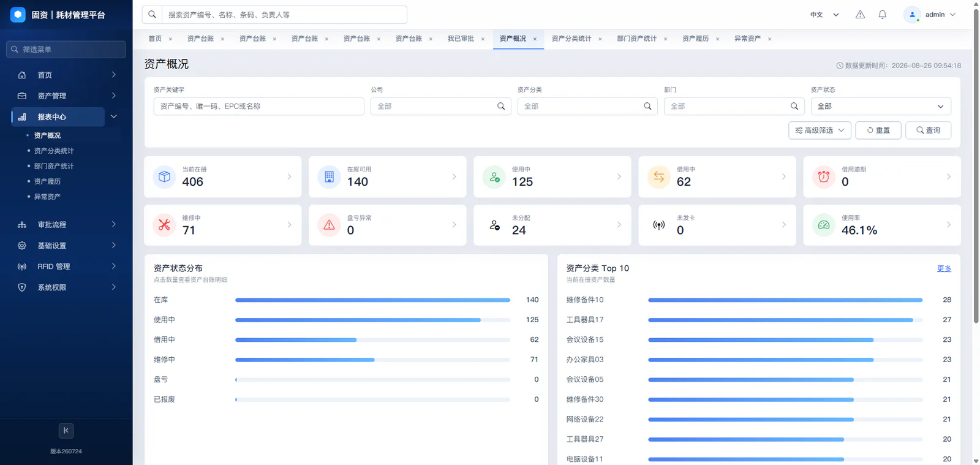Viewport: 980px width, 465px height.
Task: Click the 工具器具17 row label
Action: [585, 320]
